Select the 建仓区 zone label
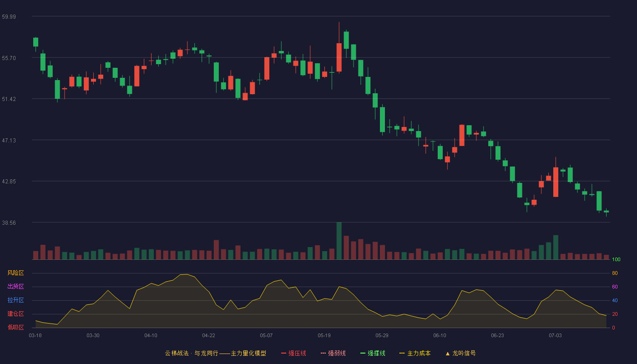Screen dimensions: 637x364 tap(15, 314)
